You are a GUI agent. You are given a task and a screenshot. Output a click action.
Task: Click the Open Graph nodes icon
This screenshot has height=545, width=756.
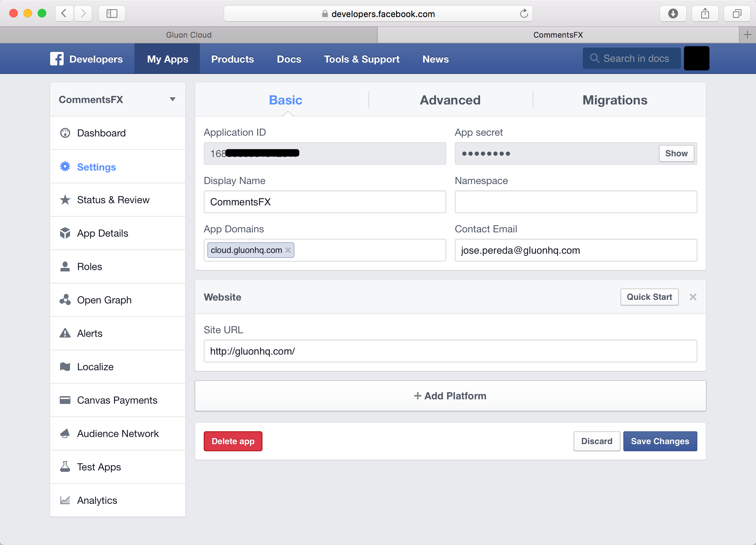pyautogui.click(x=65, y=300)
